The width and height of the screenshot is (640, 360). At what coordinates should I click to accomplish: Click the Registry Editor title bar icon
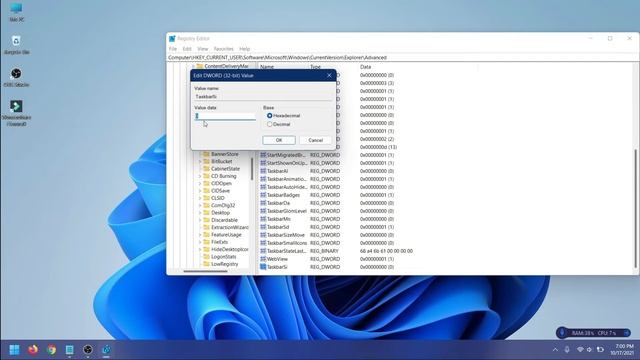[x=172, y=38]
